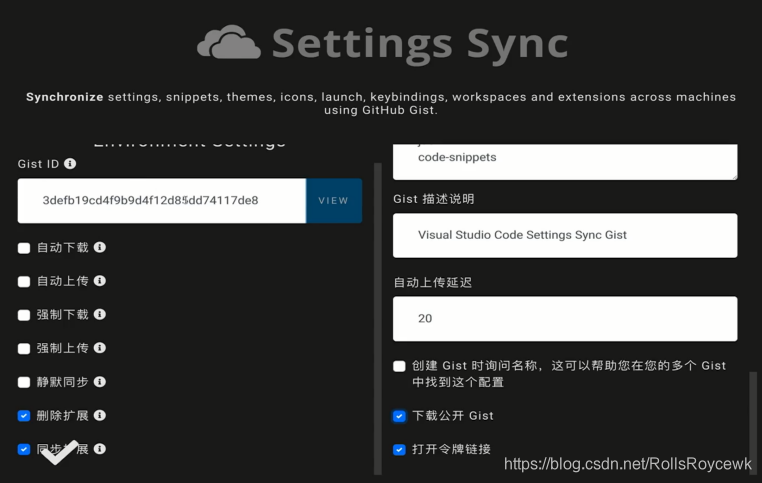
Task: Click the left panel vertical scrollbar
Action: click(378, 318)
